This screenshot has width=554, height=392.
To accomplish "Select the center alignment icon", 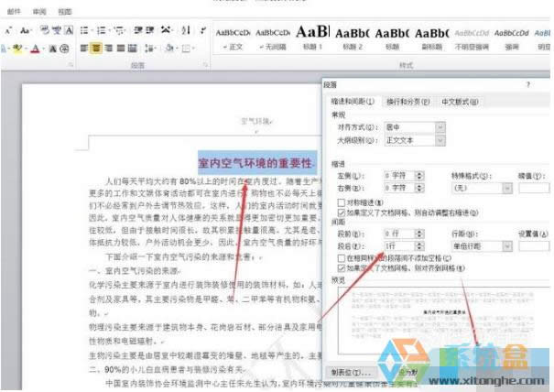I will 96,48.
